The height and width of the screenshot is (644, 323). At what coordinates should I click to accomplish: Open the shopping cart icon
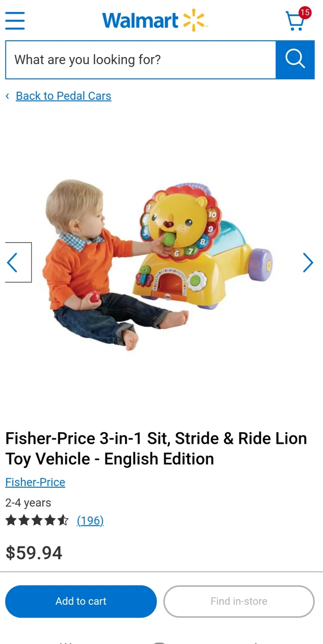[x=295, y=22]
